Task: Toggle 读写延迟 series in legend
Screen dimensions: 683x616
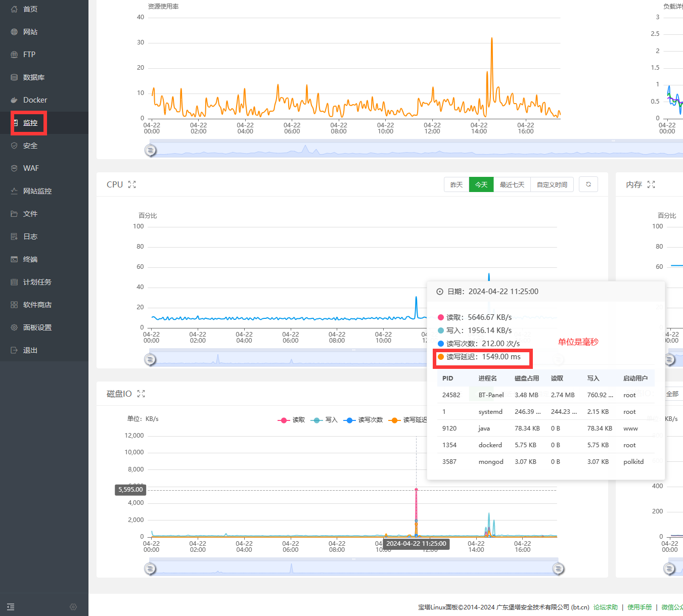Action: [x=408, y=420]
